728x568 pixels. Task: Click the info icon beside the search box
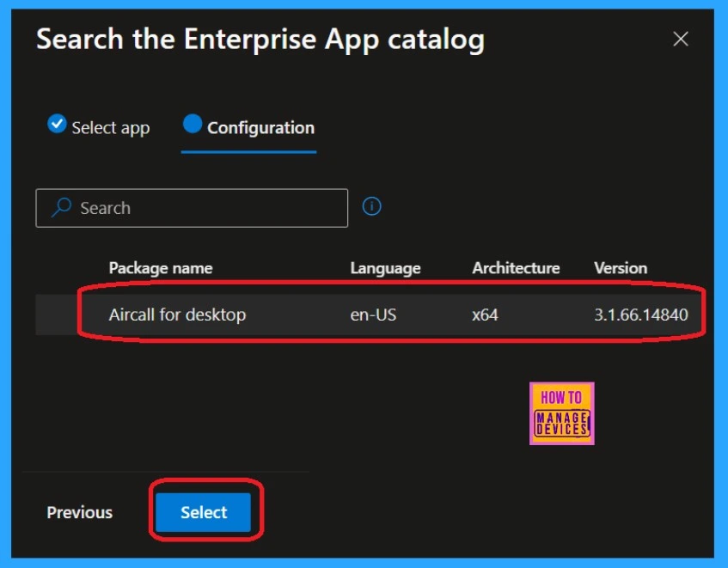371,206
